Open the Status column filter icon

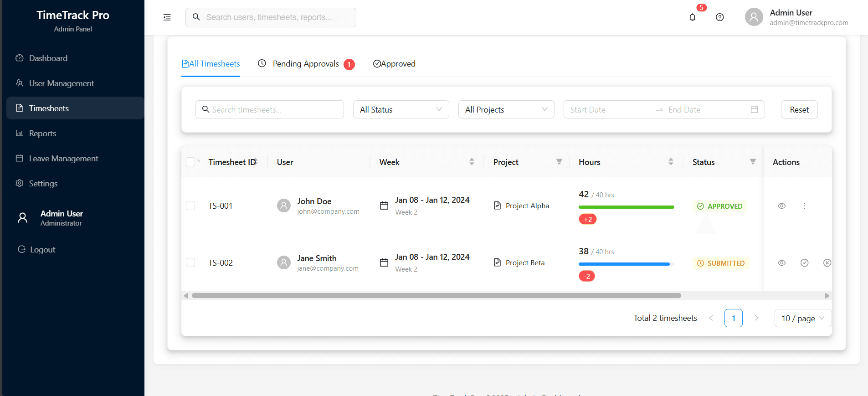753,162
